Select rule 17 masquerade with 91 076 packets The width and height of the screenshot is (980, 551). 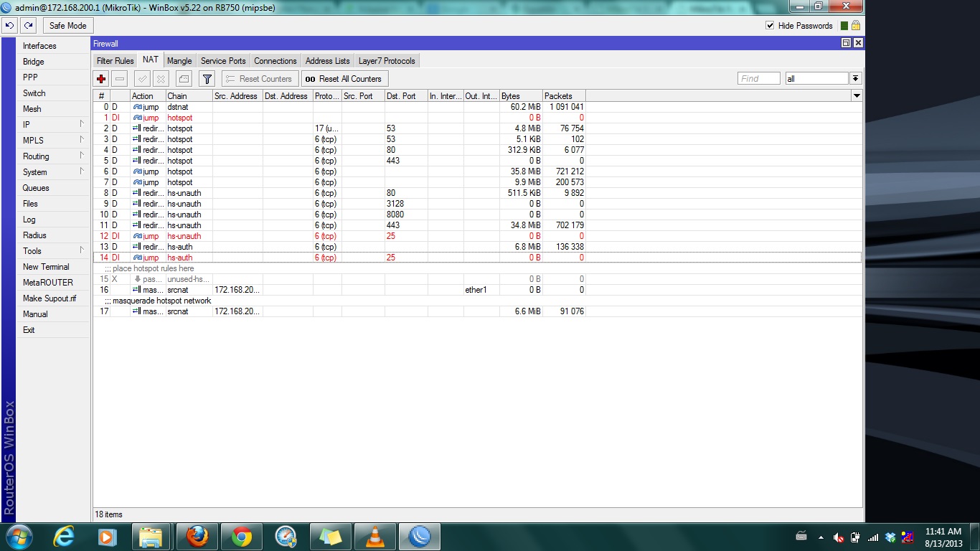pyautogui.click(x=478, y=311)
